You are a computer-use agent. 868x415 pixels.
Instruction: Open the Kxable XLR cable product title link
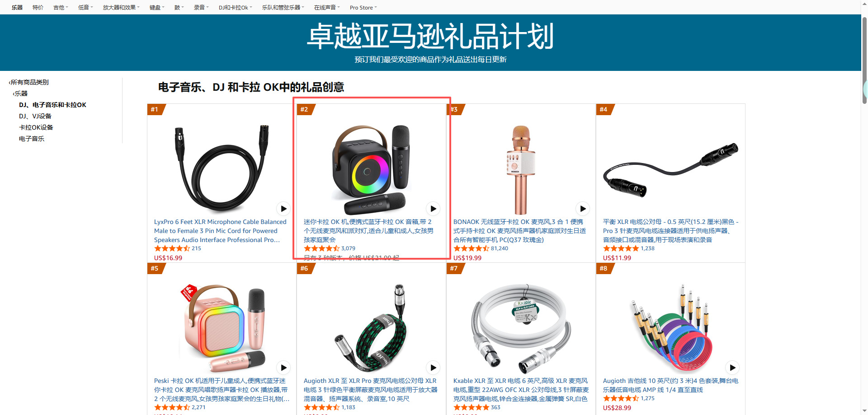click(521, 390)
